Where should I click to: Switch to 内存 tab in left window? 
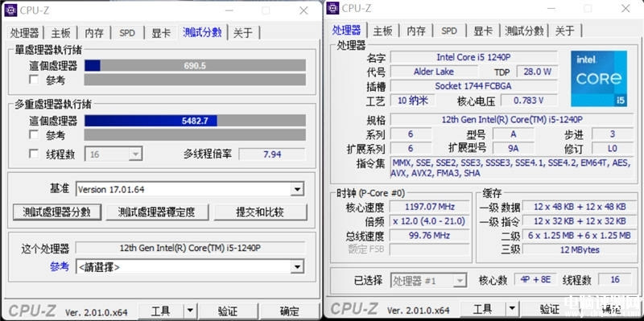94,33
